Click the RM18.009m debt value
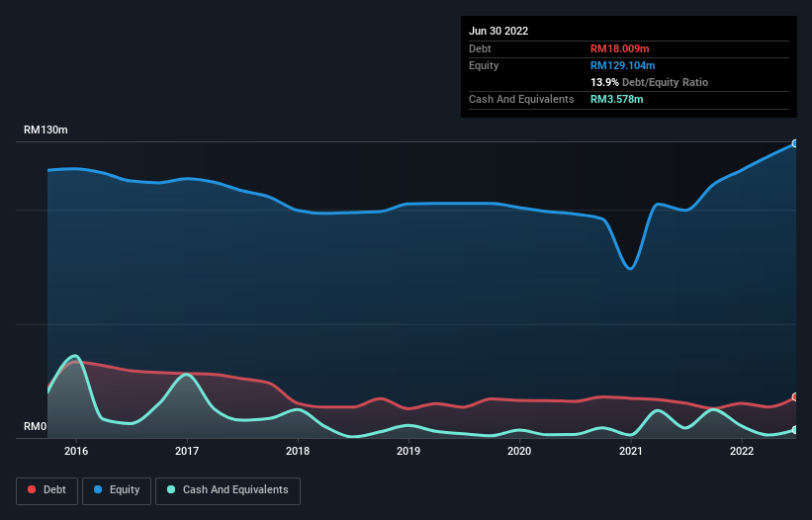812x520 pixels. [619, 48]
